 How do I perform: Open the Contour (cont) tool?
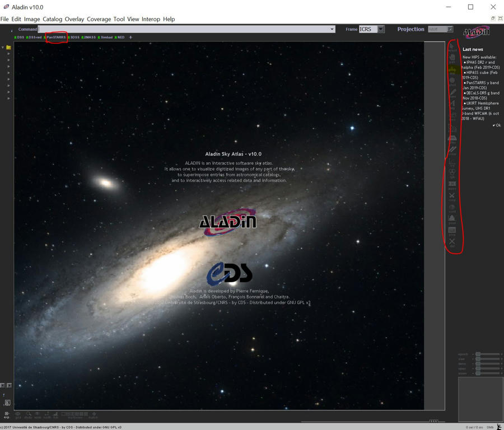tap(452, 208)
